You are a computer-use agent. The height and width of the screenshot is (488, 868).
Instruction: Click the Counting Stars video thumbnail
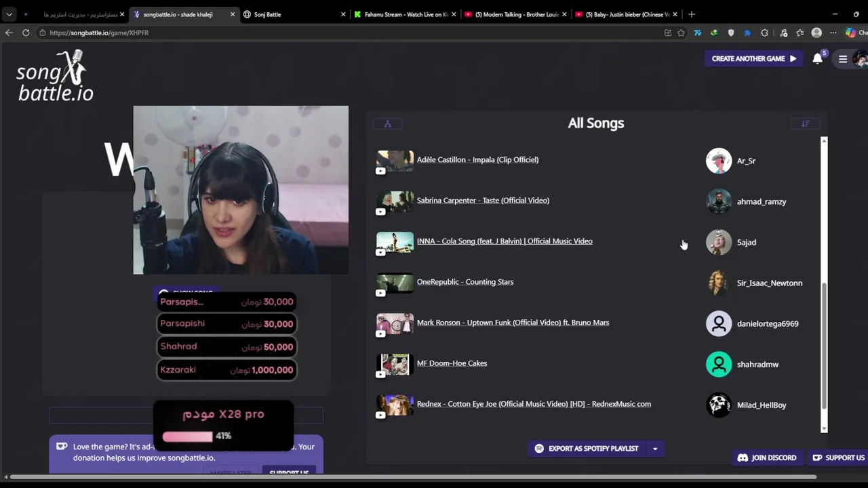click(x=395, y=283)
